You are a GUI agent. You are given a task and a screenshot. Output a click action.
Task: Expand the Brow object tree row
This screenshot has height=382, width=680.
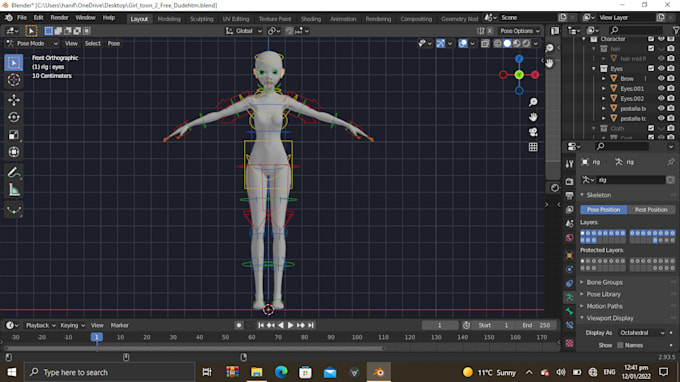(604, 78)
